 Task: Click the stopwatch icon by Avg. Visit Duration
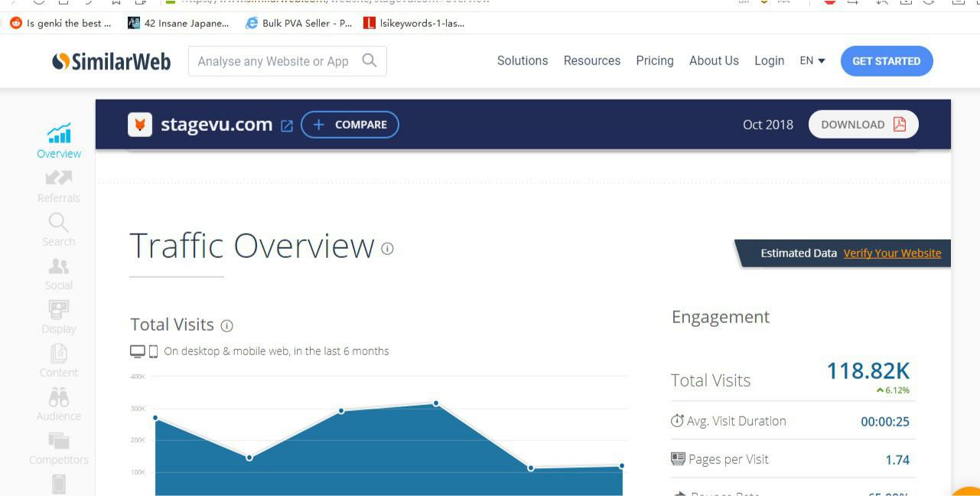coord(677,421)
